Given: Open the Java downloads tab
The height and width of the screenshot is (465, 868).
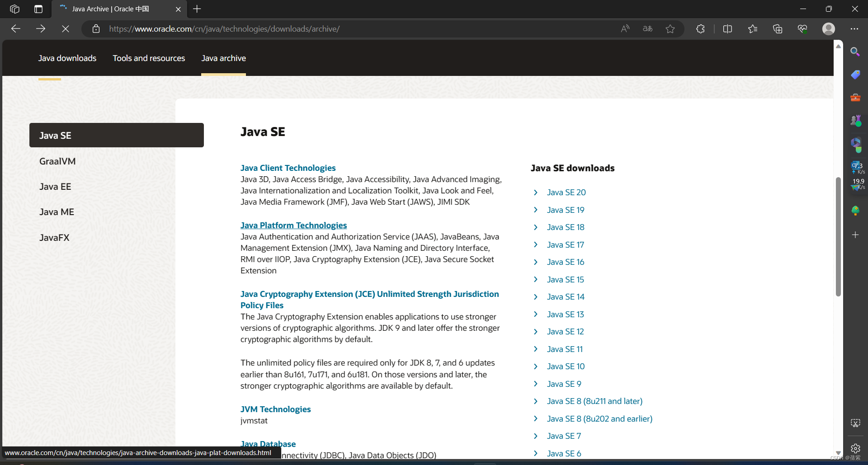Looking at the screenshot, I should coord(67,58).
